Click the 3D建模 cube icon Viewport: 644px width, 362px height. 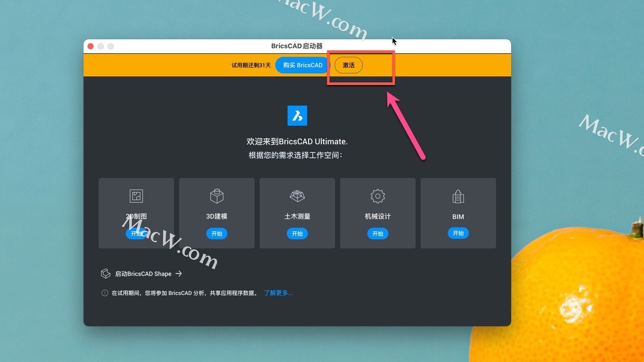pos(217,196)
